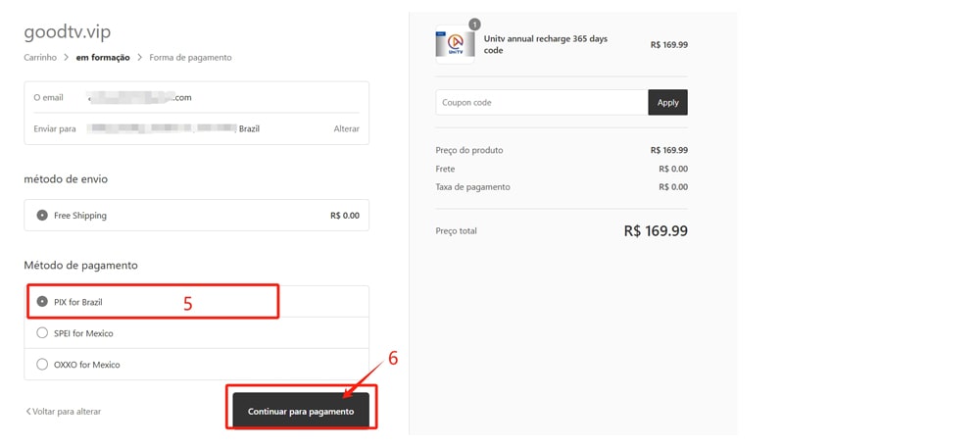Screen dimensions: 980x447
Task: Choose PIX for Brazil payment method
Action: coord(42,302)
